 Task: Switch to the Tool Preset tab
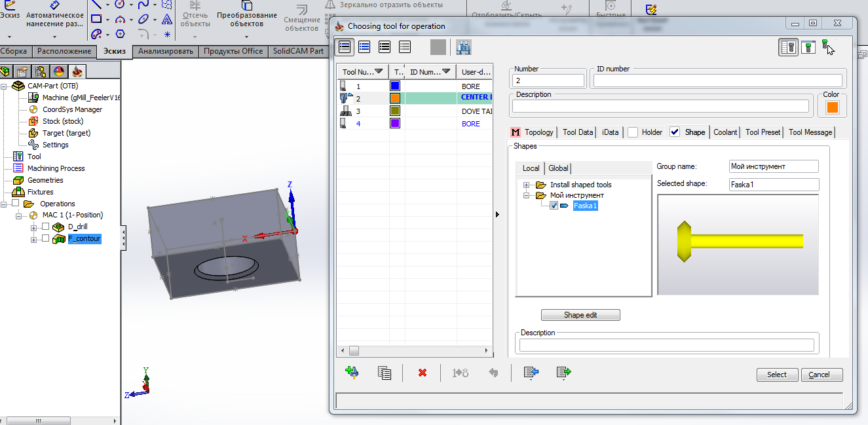point(763,132)
